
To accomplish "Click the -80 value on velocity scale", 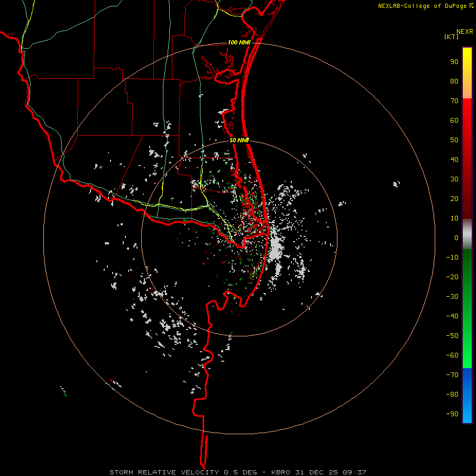I will 452,395.
